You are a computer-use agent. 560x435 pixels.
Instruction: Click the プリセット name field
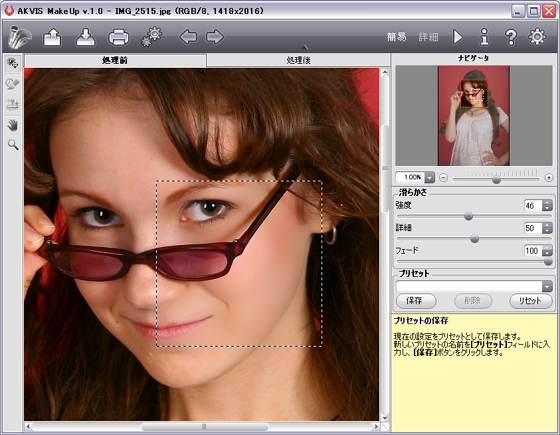point(469,286)
